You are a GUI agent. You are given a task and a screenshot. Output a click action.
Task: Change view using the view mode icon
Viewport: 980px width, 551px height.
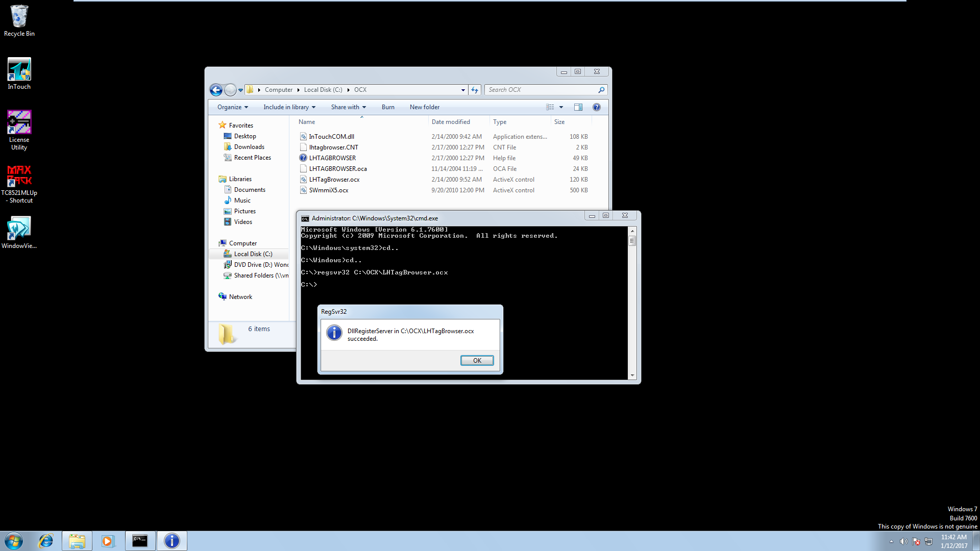(x=550, y=107)
